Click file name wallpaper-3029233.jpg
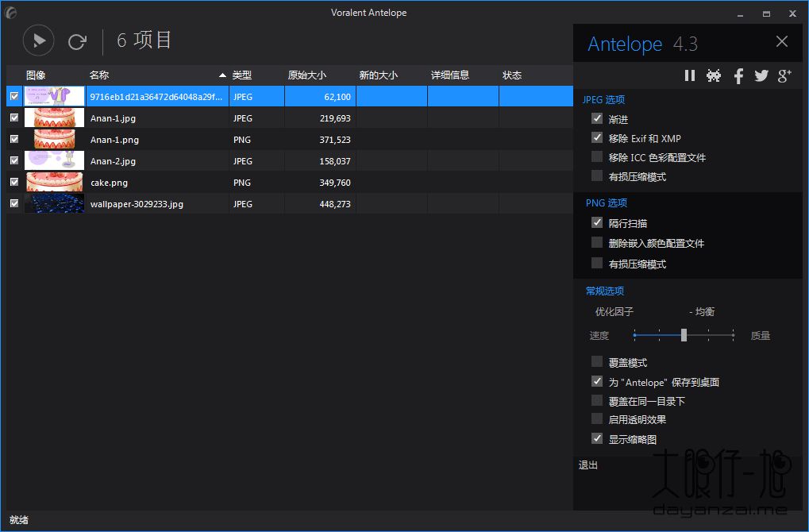Screen dimensions: 809x532 click(137, 204)
